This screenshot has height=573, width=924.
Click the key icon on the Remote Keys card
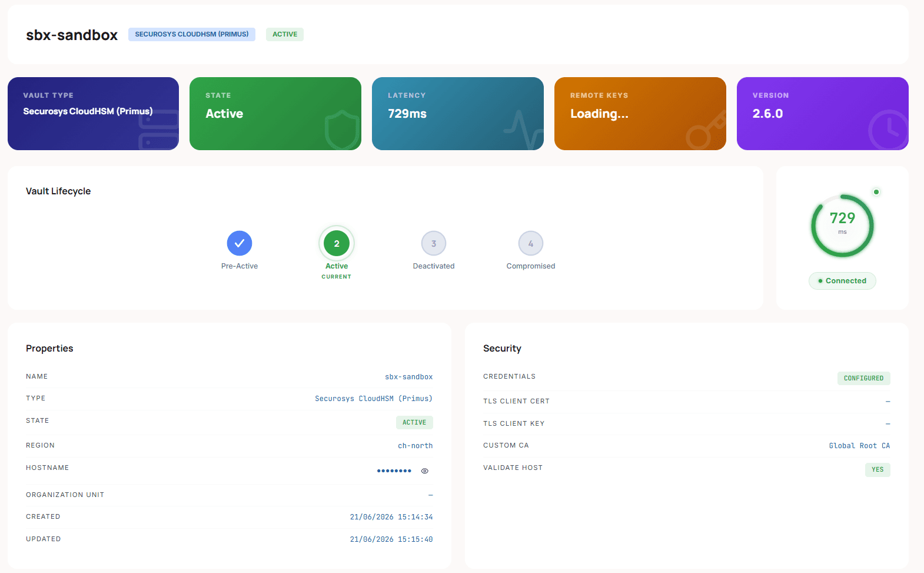tap(705, 131)
